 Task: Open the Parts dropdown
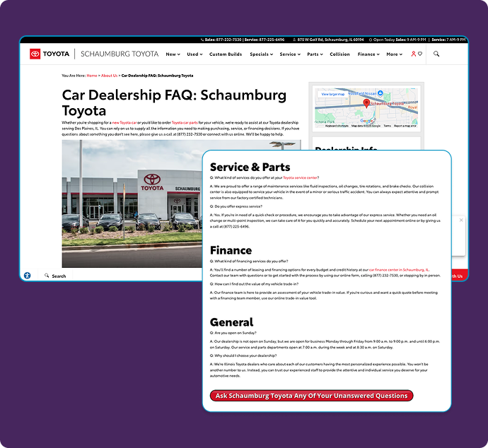pyautogui.click(x=314, y=54)
